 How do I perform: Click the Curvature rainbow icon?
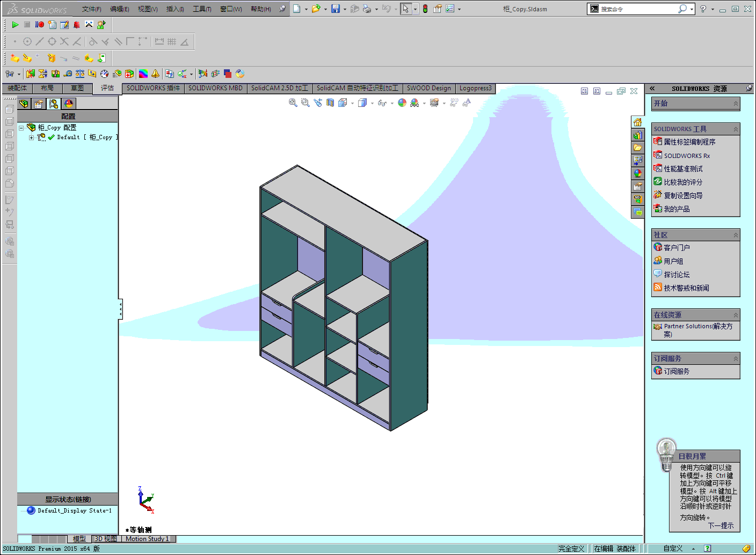tap(143, 74)
